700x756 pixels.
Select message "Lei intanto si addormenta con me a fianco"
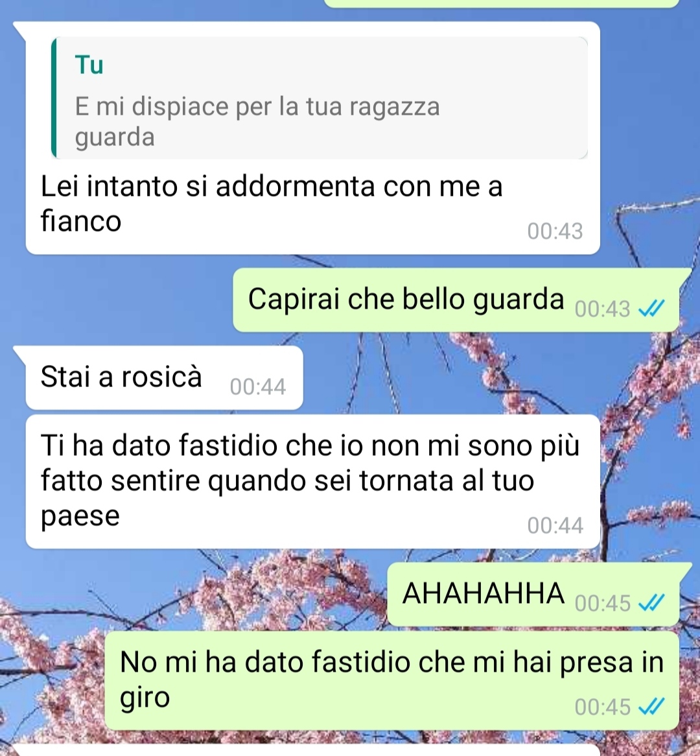coord(272,204)
